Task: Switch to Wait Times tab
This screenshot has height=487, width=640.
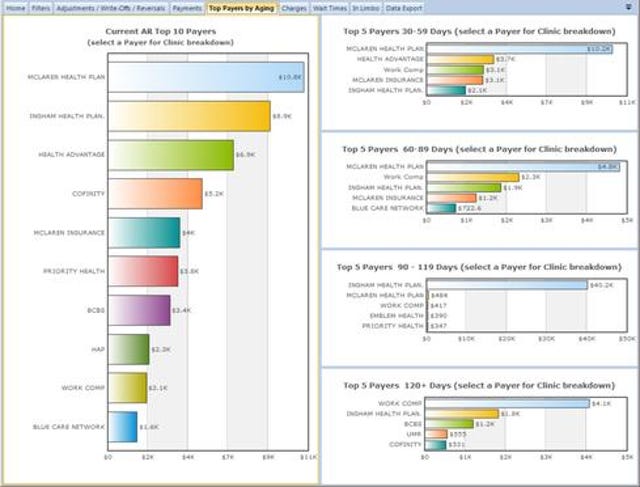Action: (329, 8)
